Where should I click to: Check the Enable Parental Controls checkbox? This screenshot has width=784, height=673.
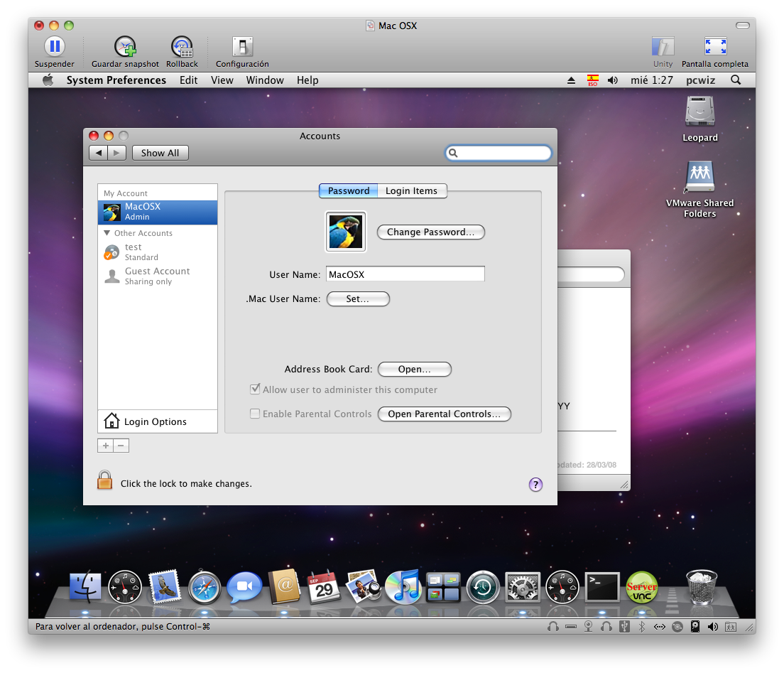pyautogui.click(x=255, y=414)
